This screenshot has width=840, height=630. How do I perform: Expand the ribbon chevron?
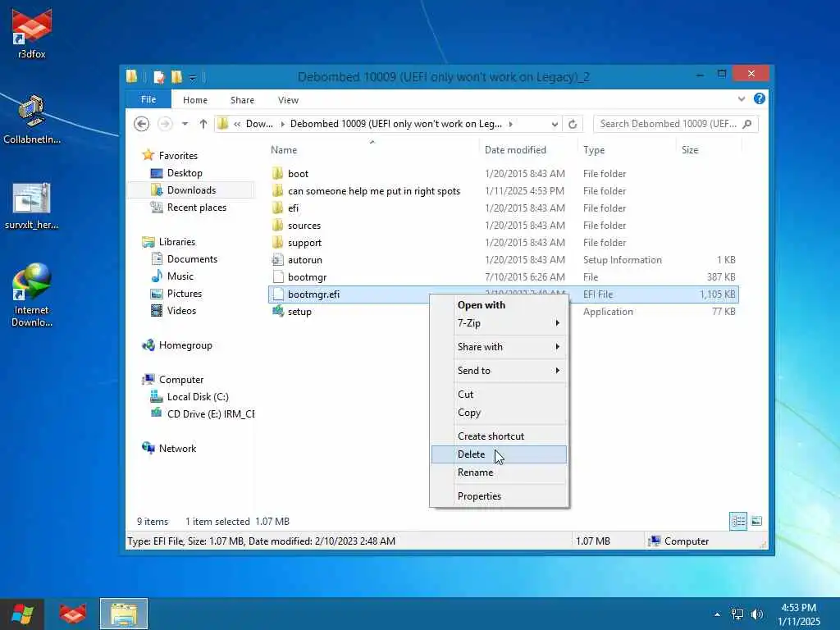pos(742,99)
